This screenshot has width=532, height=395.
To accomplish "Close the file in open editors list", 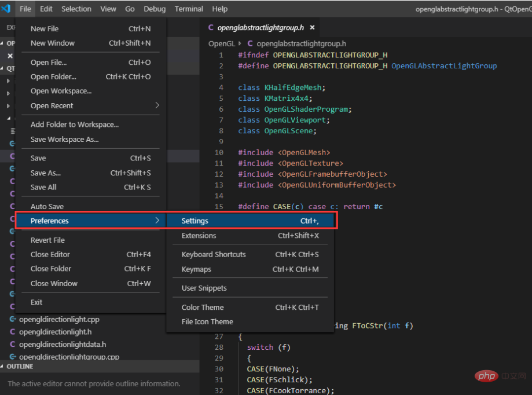I will point(10,56).
